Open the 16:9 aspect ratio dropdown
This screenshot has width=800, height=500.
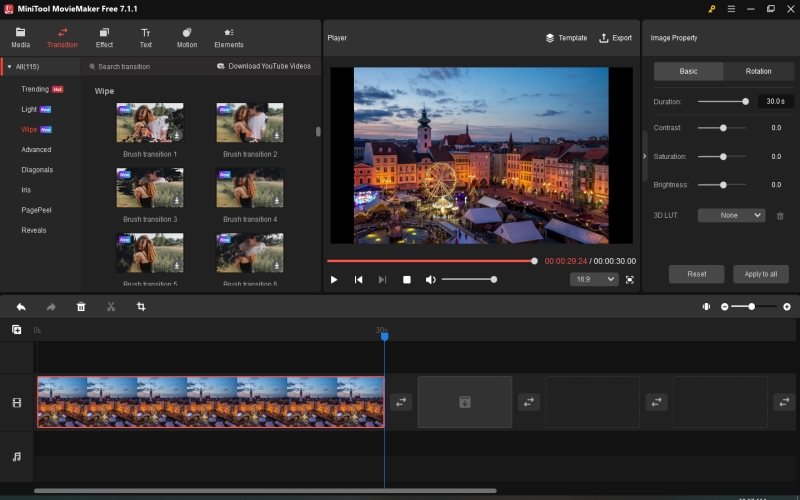click(594, 280)
